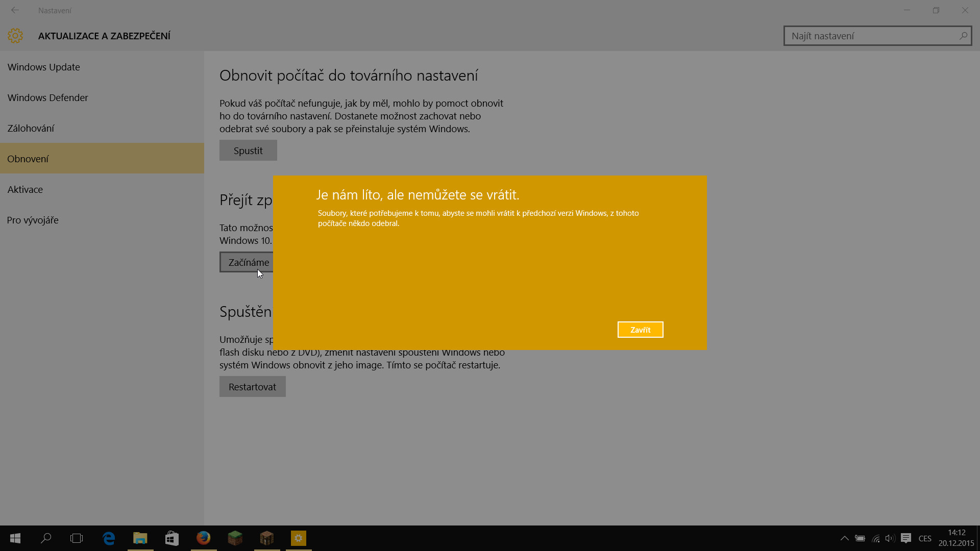
Task: Open Windows Store from taskbar
Action: (172, 538)
